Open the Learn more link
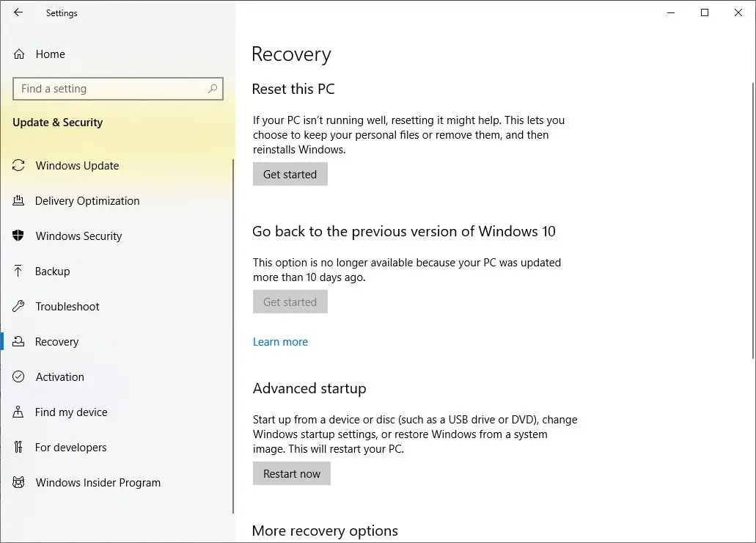Viewport: 756px width, 543px height. pos(280,342)
